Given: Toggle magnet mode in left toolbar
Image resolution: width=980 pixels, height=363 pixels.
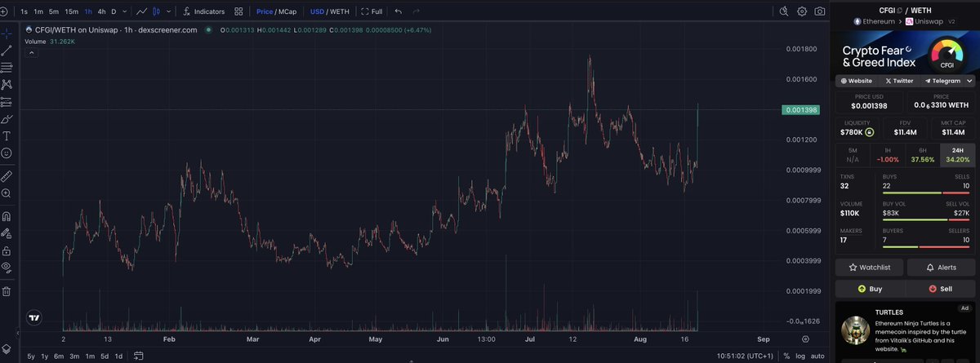Looking at the screenshot, I should (7, 216).
